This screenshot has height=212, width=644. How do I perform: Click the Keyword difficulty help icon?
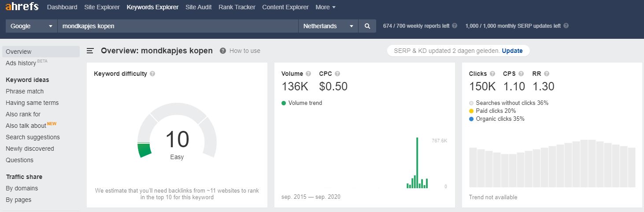152,74
